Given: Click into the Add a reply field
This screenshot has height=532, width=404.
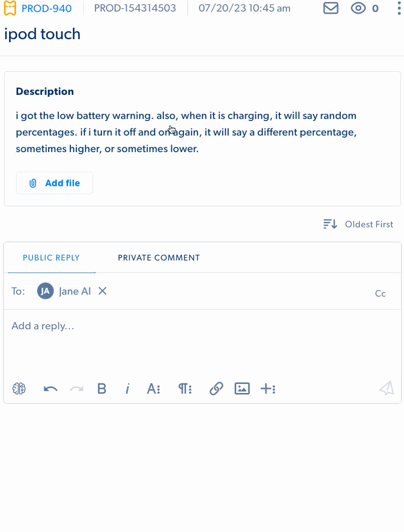Looking at the screenshot, I should pyautogui.click(x=201, y=341).
